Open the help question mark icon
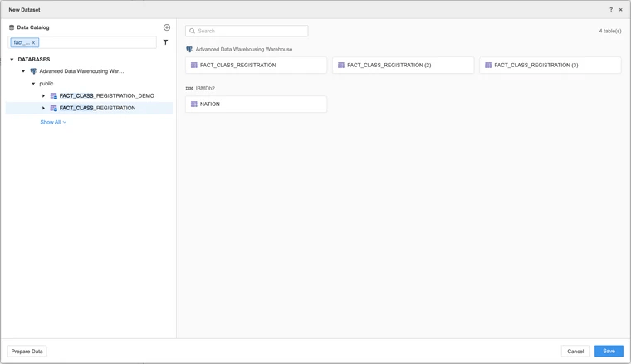This screenshot has height=364, width=631. coord(611,10)
